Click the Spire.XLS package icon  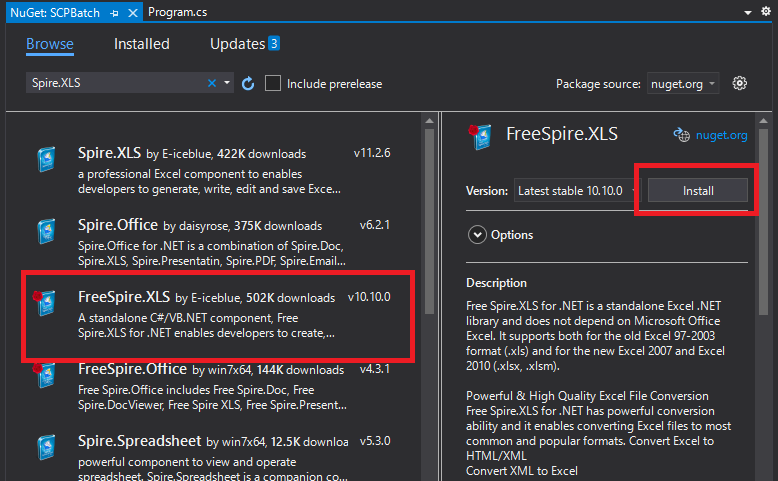(47, 159)
